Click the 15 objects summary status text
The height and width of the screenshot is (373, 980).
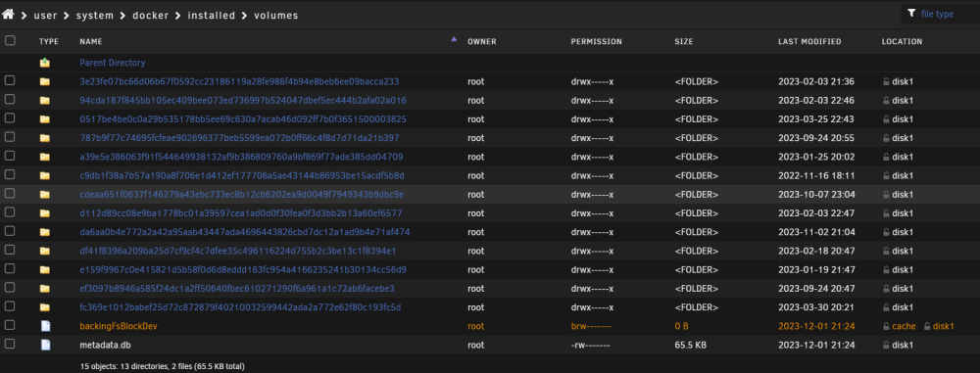[x=162, y=366]
